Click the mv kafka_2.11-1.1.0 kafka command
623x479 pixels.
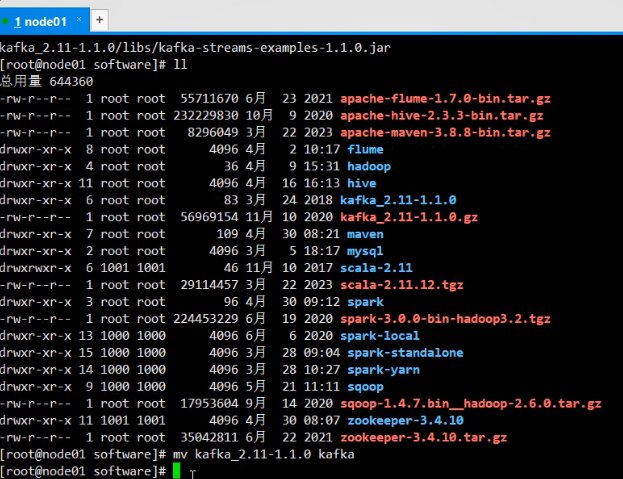pyautogui.click(x=263, y=454)
